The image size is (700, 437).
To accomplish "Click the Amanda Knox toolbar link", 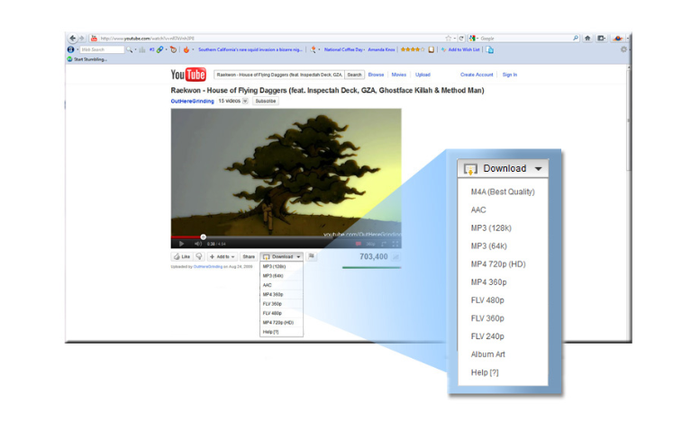I will tap(381, 50).
